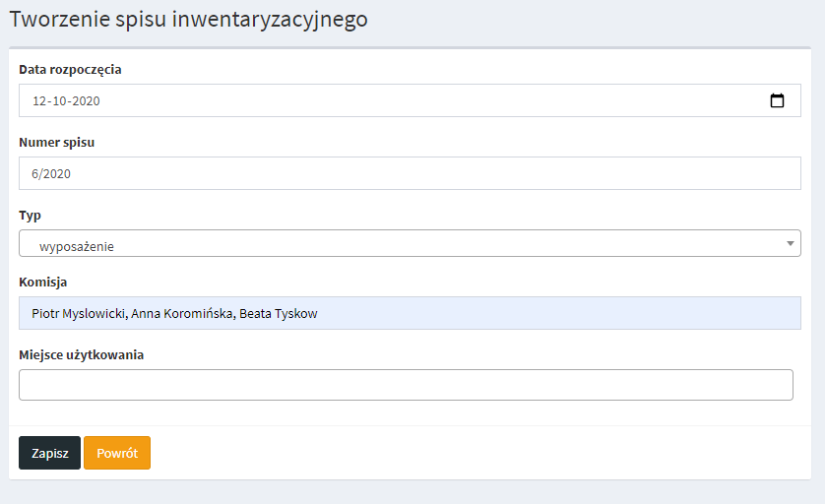Screen dimensions: 825x504
Task: Click the Miejsce użytkowania label
Action: pyautogui.click(x=82, y=354)
